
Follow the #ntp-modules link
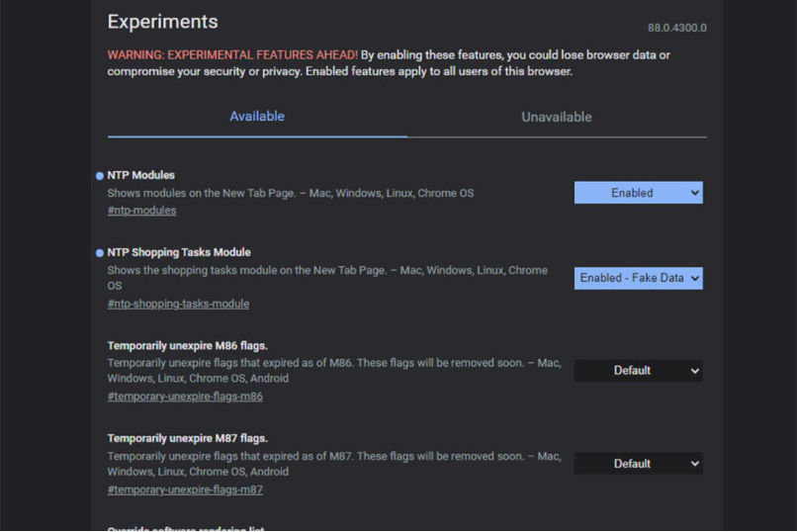[x=141, y=211]
